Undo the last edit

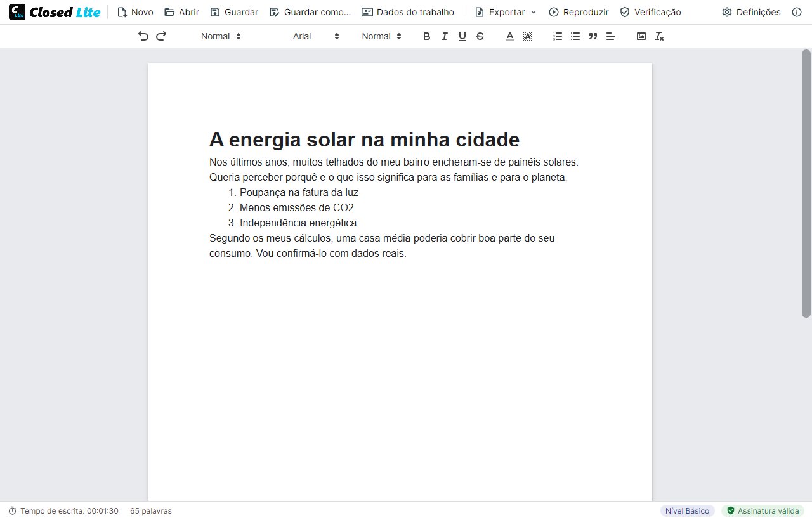[x=143, y=36]
